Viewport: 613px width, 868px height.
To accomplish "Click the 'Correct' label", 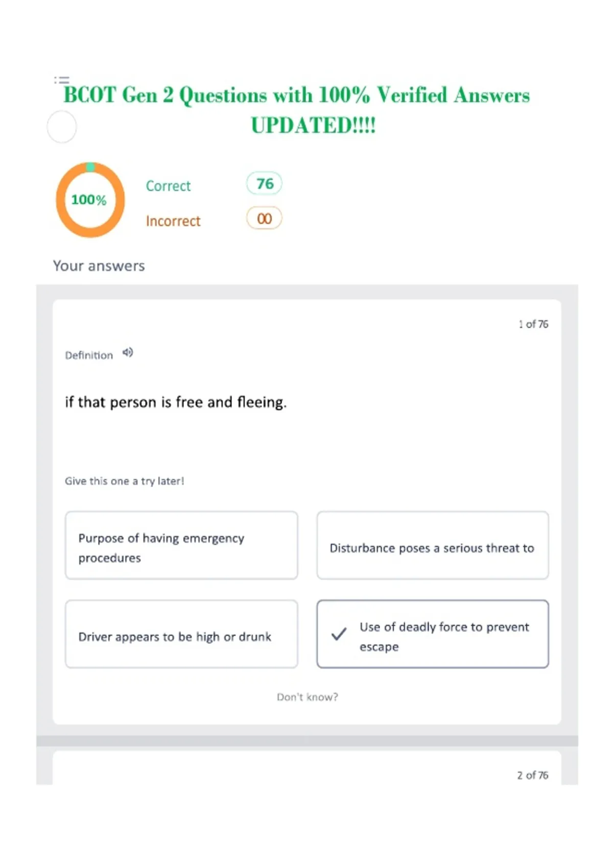I will click(x=168, y=186).
